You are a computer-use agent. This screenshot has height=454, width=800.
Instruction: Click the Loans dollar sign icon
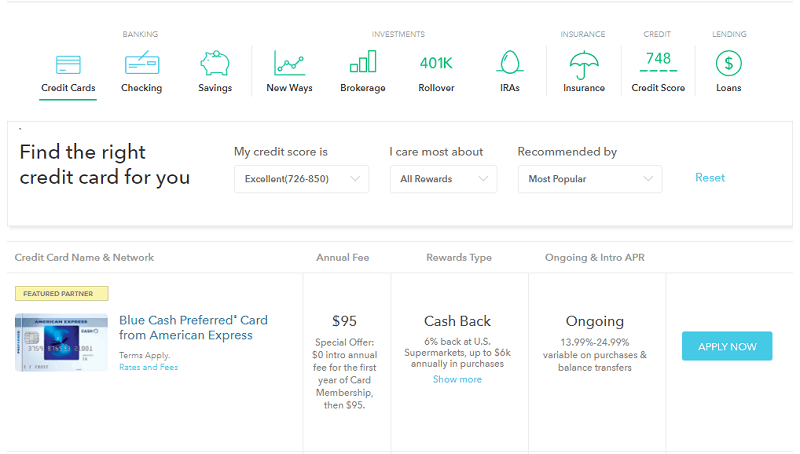point(728,64)
